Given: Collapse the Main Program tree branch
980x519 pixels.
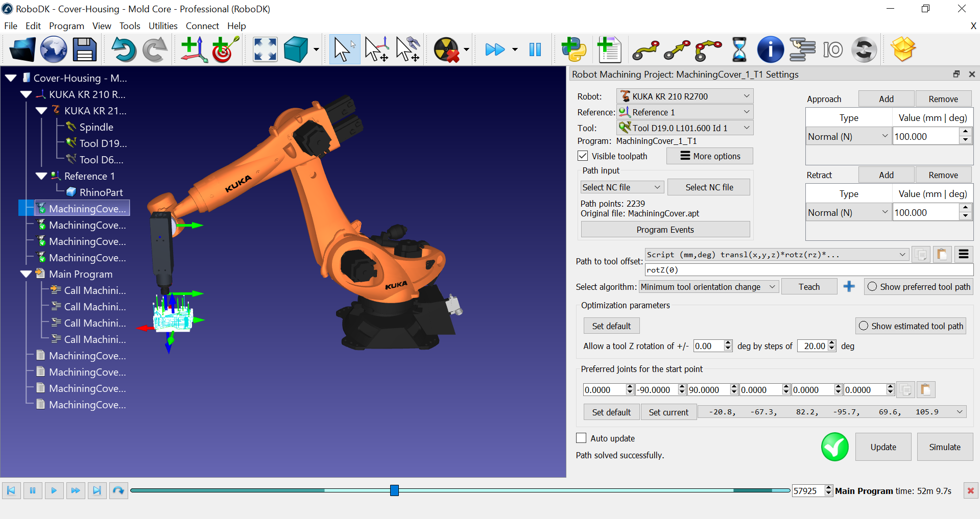Looking at the screenshot, I should coord(26,274).
